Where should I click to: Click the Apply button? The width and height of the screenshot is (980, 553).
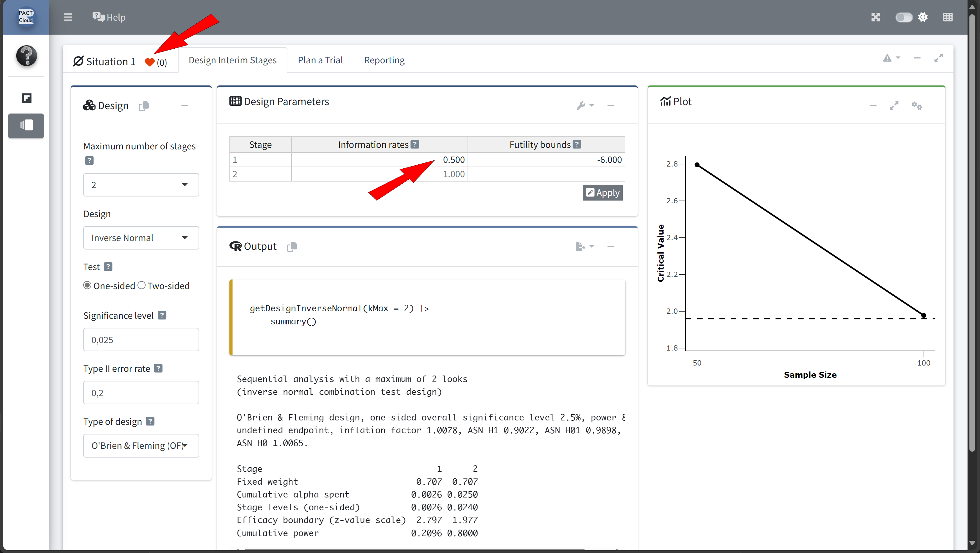[x=602, y=192]
